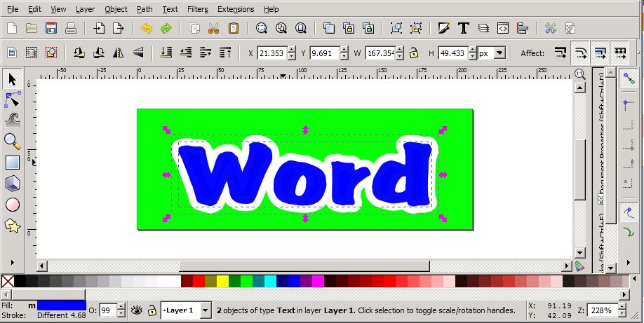Image resolution: width=644 pixels, height=323 pixels.
Task: Click the Save document button
Action: pos(51,29)
